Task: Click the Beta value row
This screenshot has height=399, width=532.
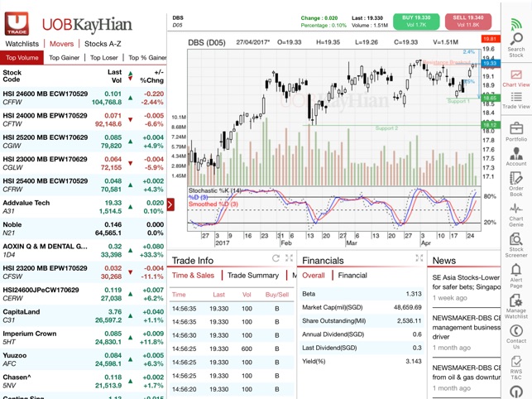Action: (362, 294)
